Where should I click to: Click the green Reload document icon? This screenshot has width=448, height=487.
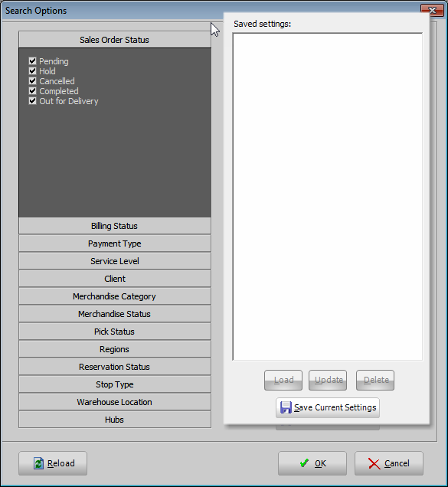(38, 463)
